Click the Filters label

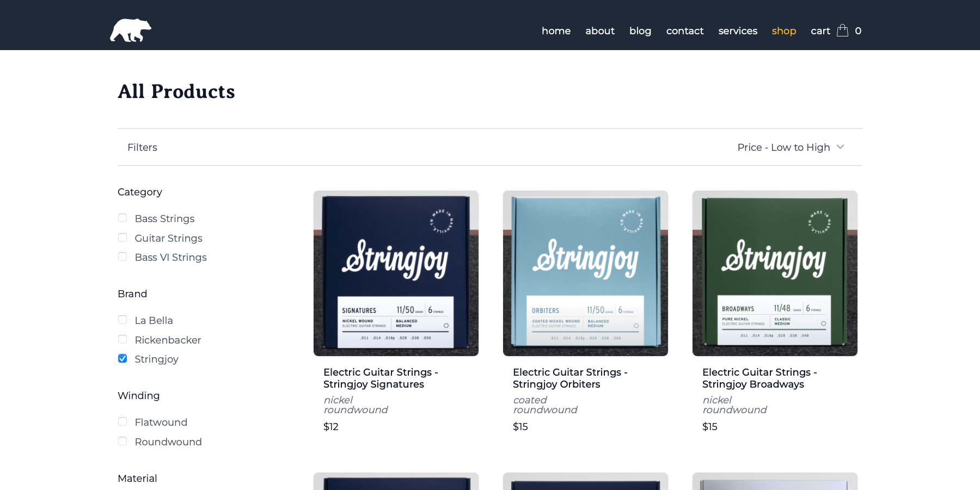[142, 148]
